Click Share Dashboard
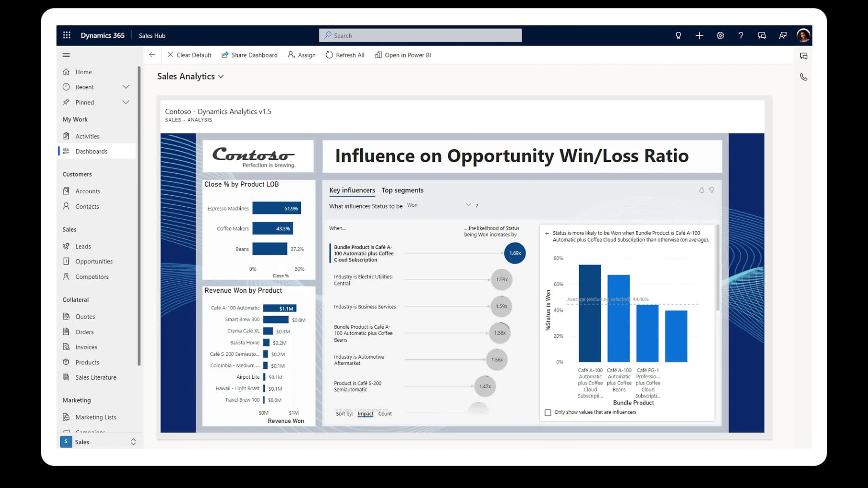This screenshot has height=488, width=868. click(249, 55)
